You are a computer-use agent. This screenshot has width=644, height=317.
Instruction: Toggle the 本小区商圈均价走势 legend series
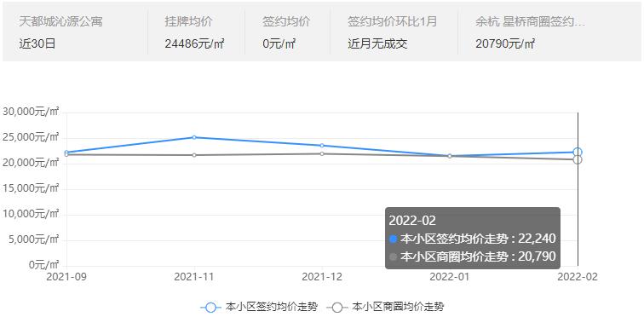(x=386, y=307)
